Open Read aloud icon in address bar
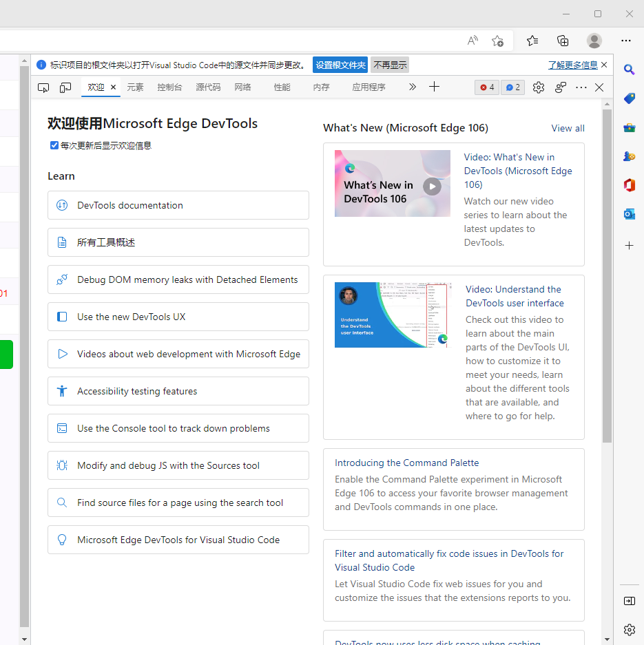This screenshot has height=645, width=644. pos(472,41)
